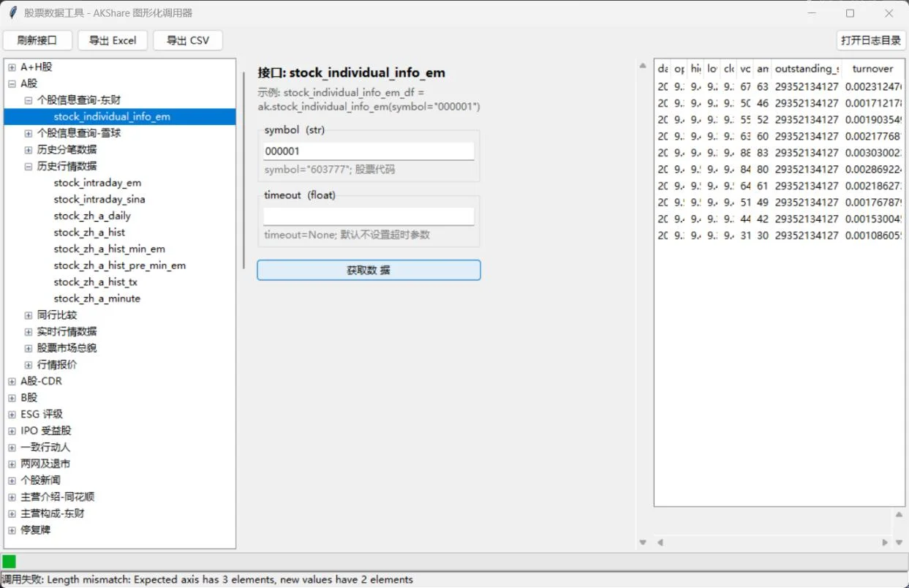
Task: Select stock_intraday_em interface
Action: (x=97, y=183)
